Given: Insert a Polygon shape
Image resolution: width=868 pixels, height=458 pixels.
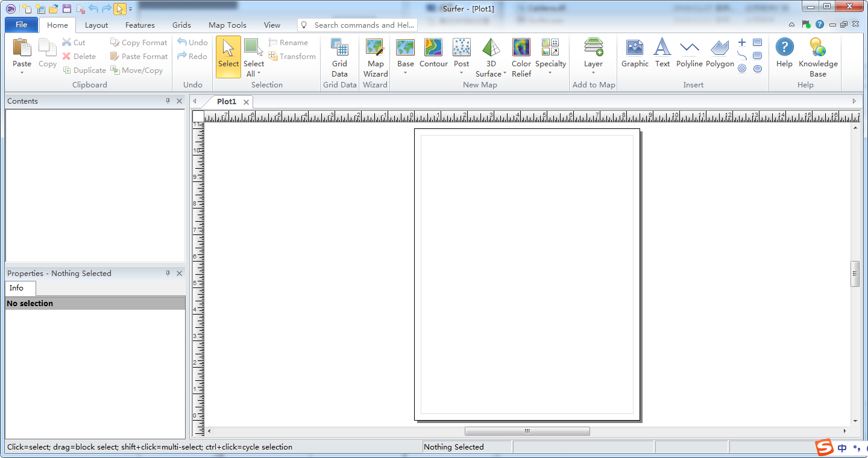Looking at the screenshot, I should (x=720, y=54).
